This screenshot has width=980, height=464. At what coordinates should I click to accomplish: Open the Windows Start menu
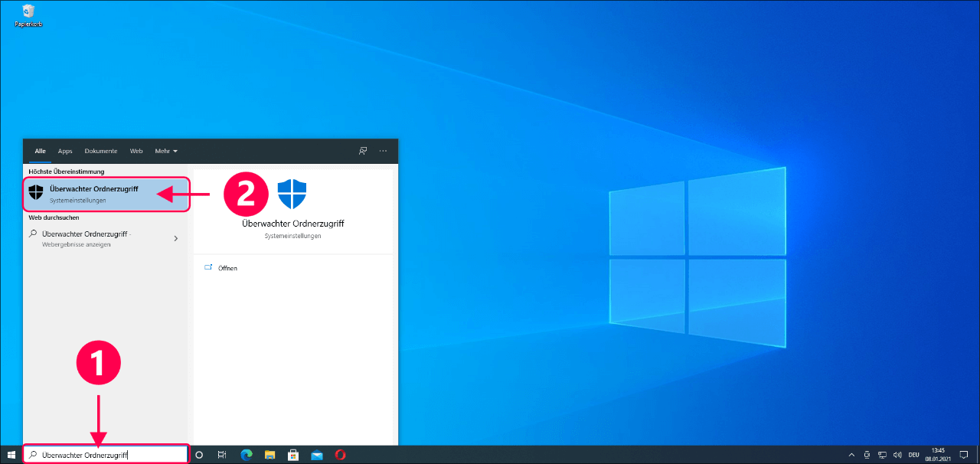[x=11, y=455]
